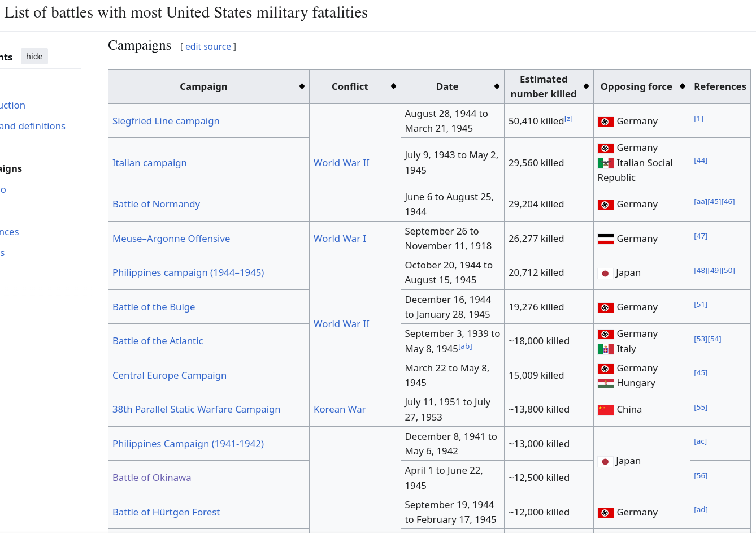This screenshot has height=533, width=756.
Task: Click German Empire flag in Meuse–Argonne row
Action: coord(606,239)
